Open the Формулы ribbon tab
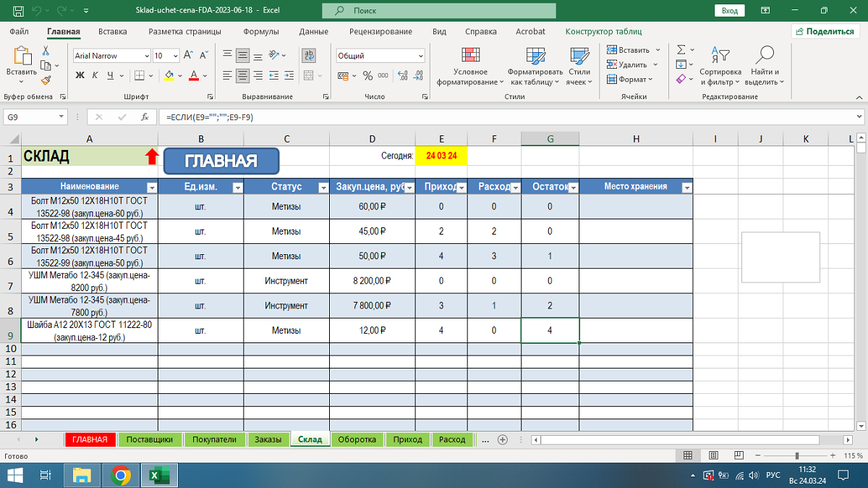 (x=261, y=32)
